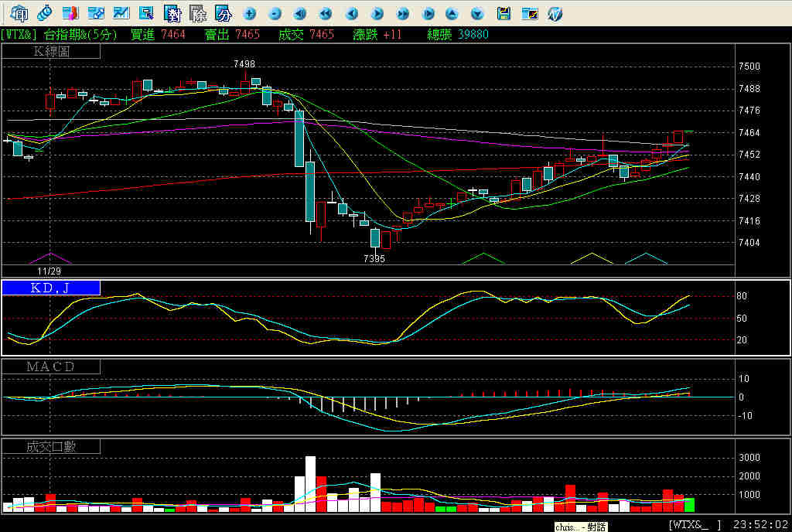Click the chris... - 對話 chat label
The image size is (792, 532).
point(580,527)
